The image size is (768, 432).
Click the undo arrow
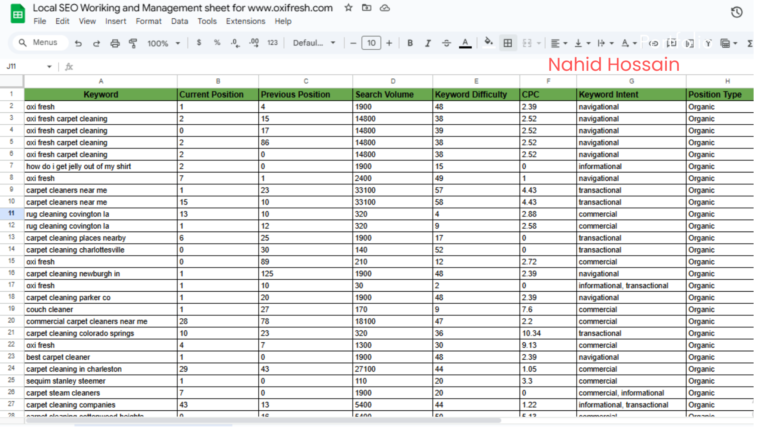78,43
